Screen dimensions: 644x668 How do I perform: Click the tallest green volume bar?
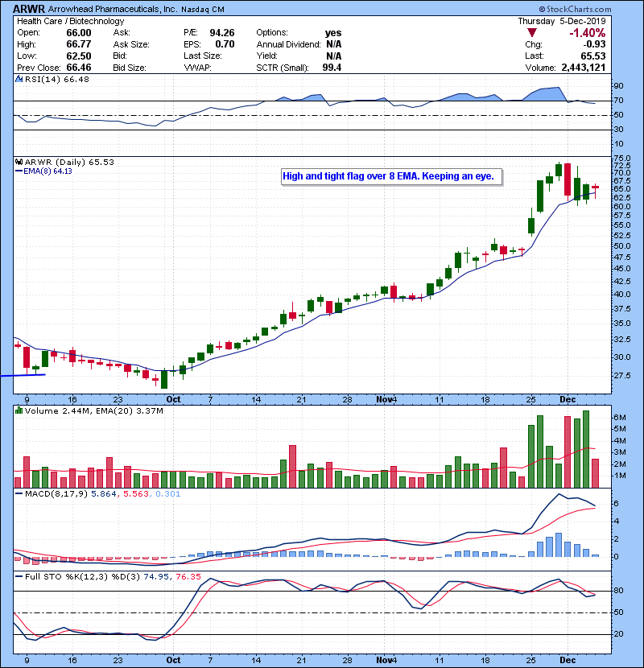point(586,449)
